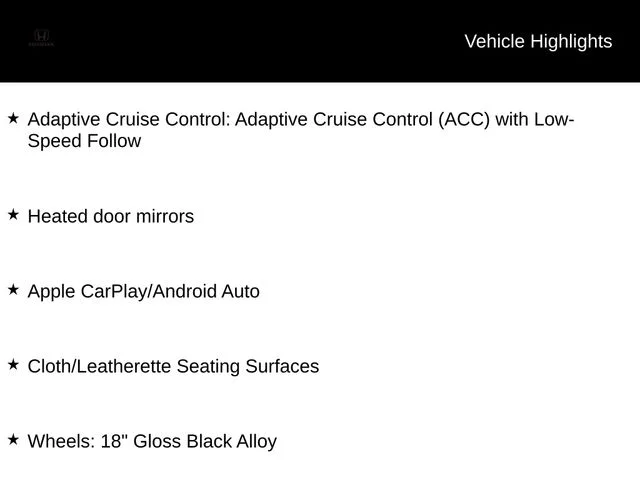Click the star beside Wheels 18" Gloss Black
Screen dimensions: 640x480
[13, 439]
